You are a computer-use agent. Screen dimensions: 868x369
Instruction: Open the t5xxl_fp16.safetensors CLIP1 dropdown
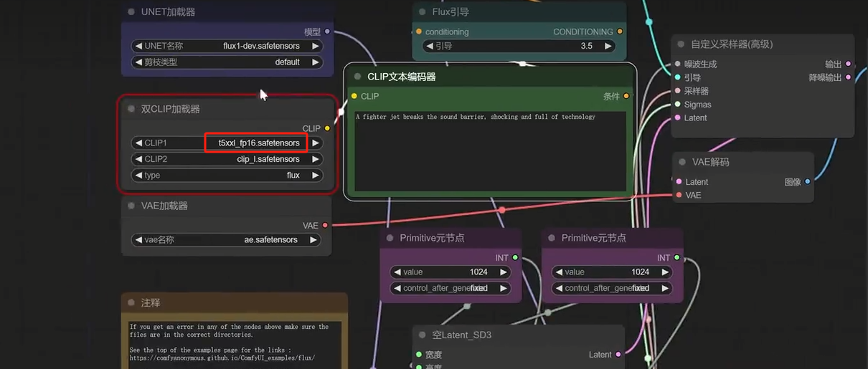[227, 143]
